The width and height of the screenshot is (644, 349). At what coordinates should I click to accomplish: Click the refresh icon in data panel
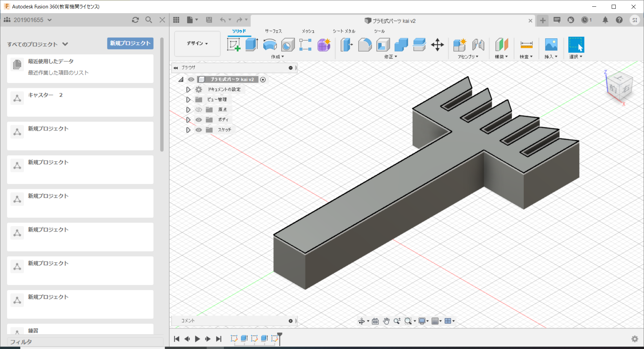(x=135, y=20)
